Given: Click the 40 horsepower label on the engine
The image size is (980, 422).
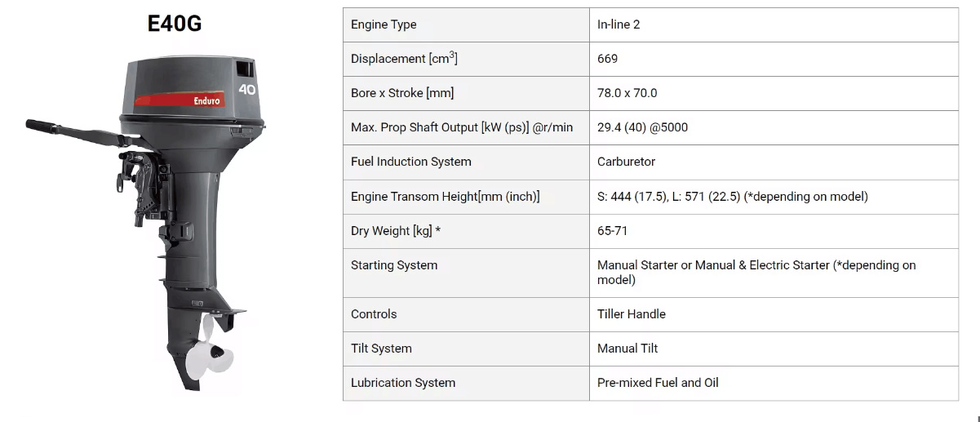Looking at the screenshot, I should pyautogui.click(x=247, y=88).
